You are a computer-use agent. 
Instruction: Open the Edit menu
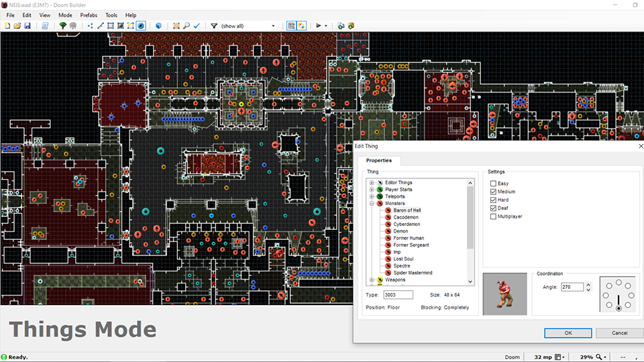pos(27,15)
